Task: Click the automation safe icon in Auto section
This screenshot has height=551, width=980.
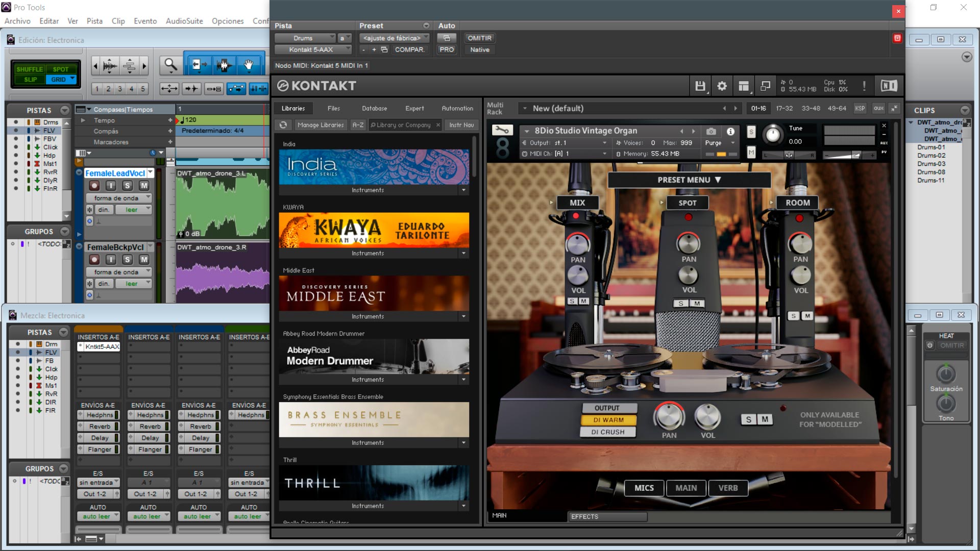Action: point(447,38)
